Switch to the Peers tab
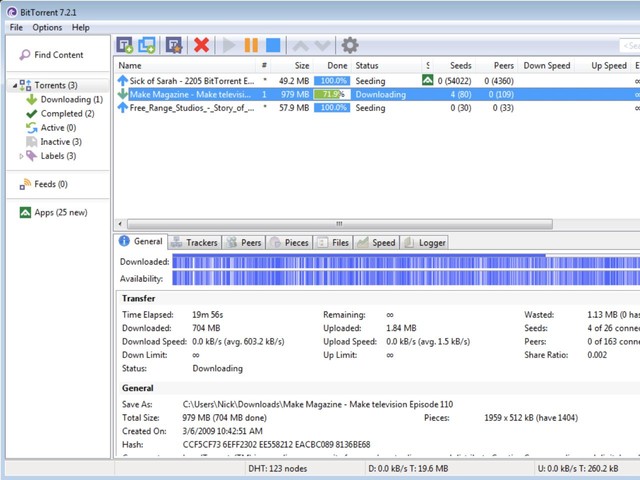Screen dimensions: 640x480 pos(244,242)
